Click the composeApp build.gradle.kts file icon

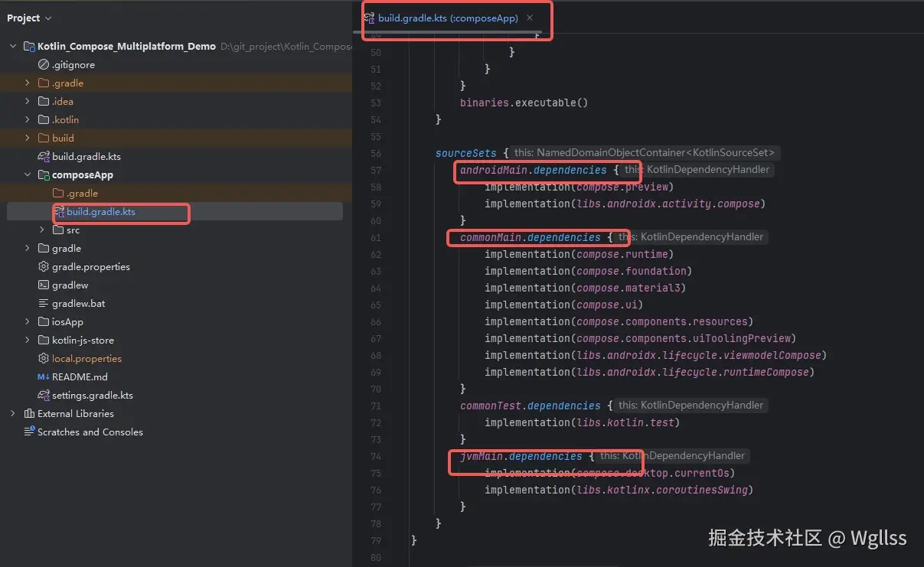coord(59,211)
